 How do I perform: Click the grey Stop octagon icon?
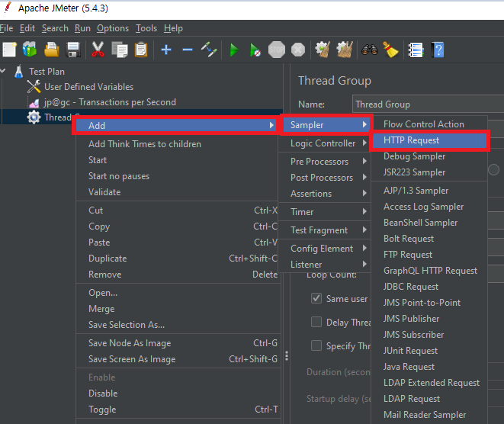[x=277, y=50]
